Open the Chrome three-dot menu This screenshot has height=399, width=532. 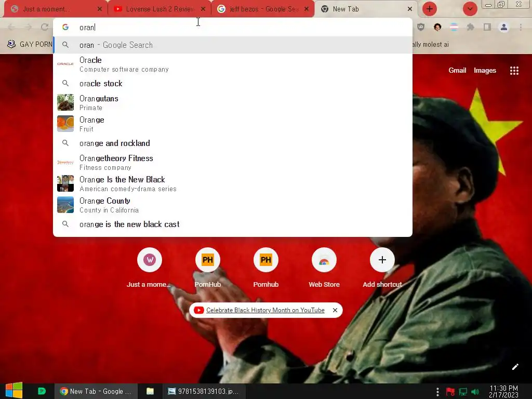(521, 27)
